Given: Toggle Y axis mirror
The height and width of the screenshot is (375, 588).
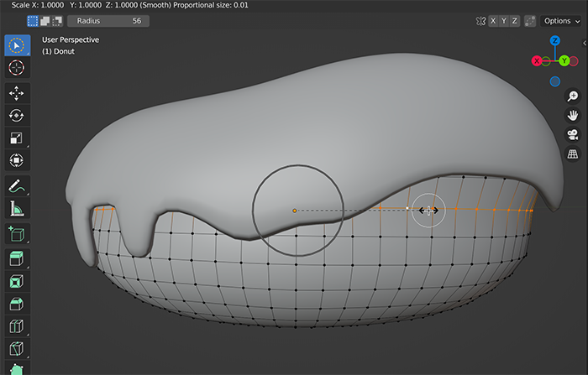Looking at the screenshot, I should [504, 21].
